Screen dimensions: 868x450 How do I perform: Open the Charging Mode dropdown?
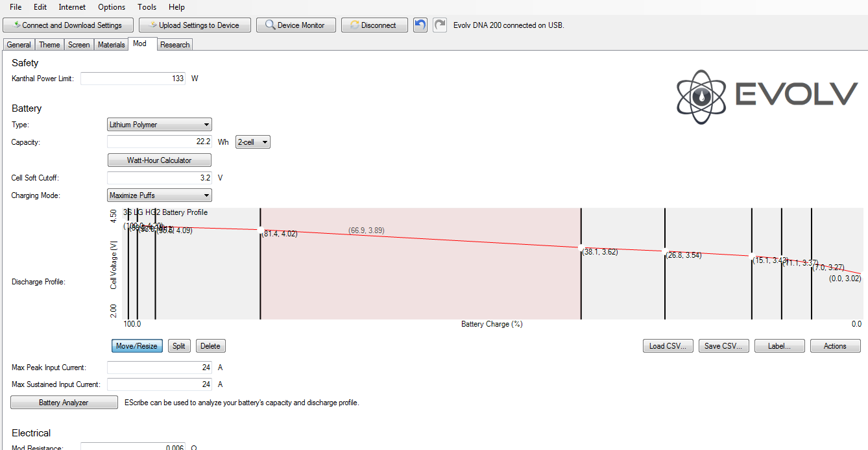[159, 195]
